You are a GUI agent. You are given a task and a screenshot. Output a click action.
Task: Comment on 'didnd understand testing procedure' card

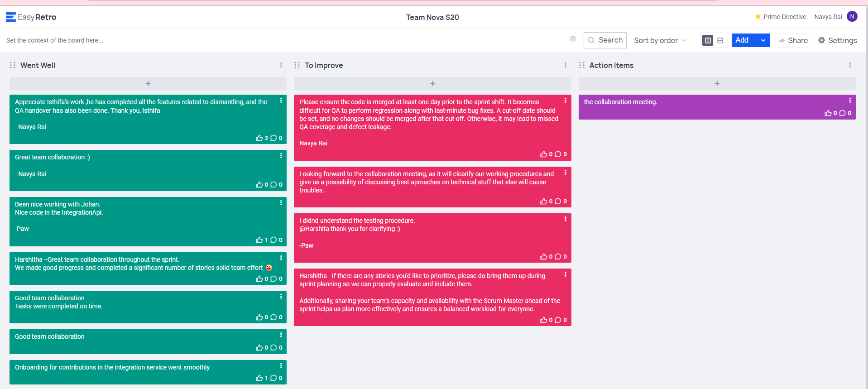[x=558, y=257]
